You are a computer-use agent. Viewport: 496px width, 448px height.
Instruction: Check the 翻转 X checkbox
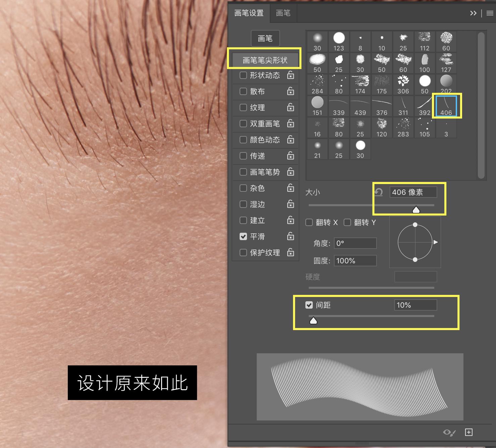(309, 222)
